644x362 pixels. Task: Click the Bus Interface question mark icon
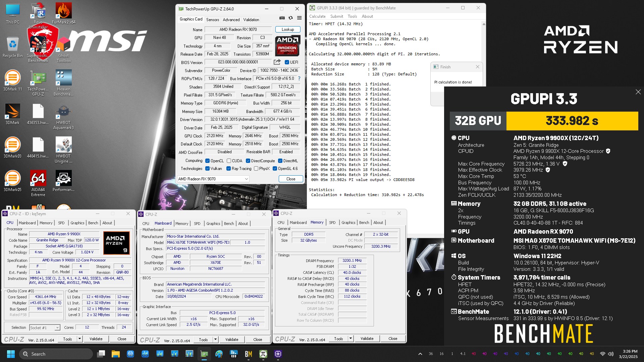pos(299,78)
